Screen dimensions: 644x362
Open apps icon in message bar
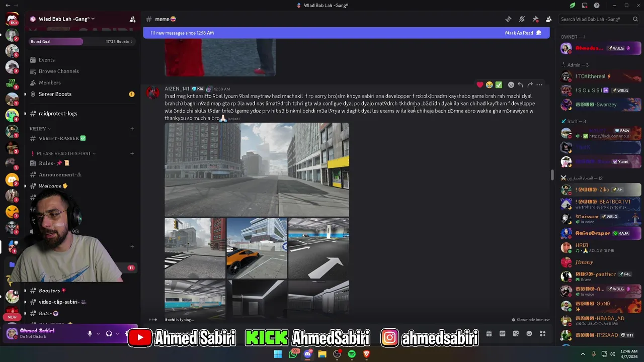coord(543,333)
